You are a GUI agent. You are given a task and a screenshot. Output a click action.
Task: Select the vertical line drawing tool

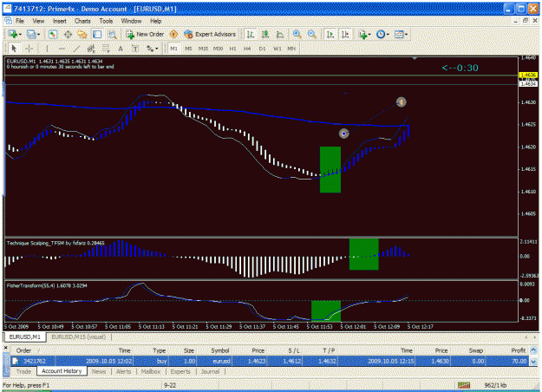tap(47, 49)
